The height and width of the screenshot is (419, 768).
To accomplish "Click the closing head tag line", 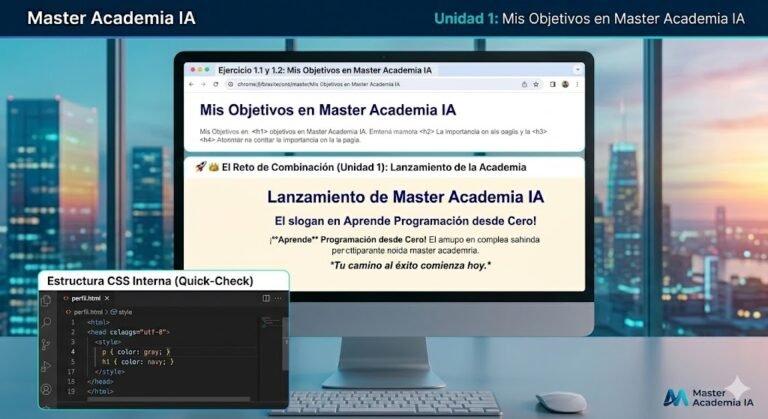I will (100, 381).
